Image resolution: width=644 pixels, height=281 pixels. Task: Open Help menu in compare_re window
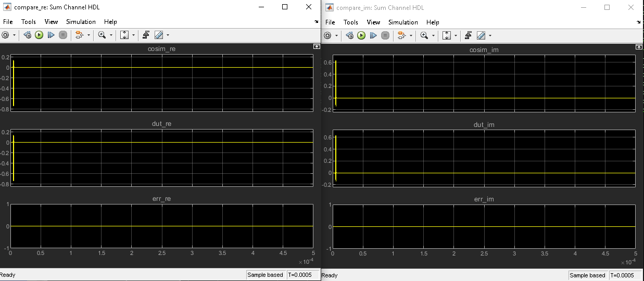(x=110, y=22)
